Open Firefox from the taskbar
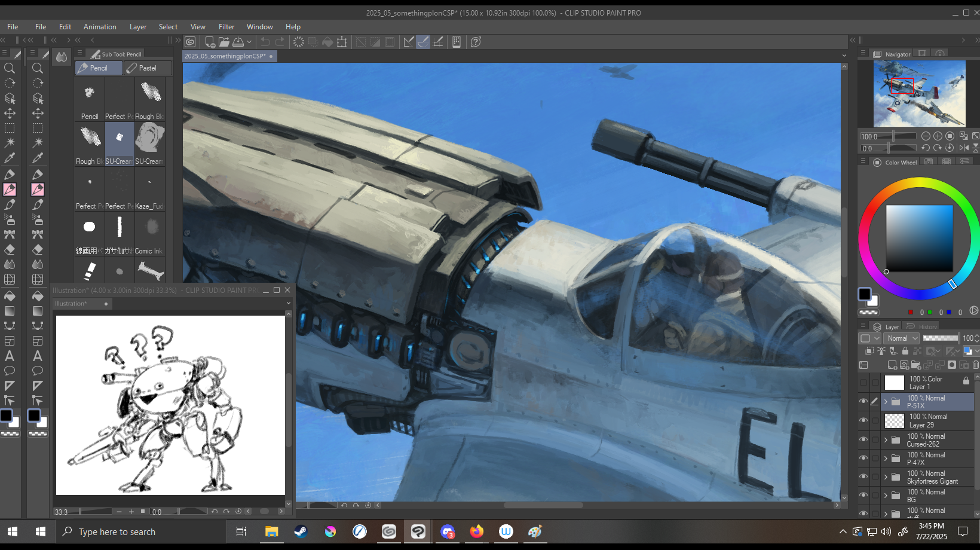The image size is (980, 550). 477,531
